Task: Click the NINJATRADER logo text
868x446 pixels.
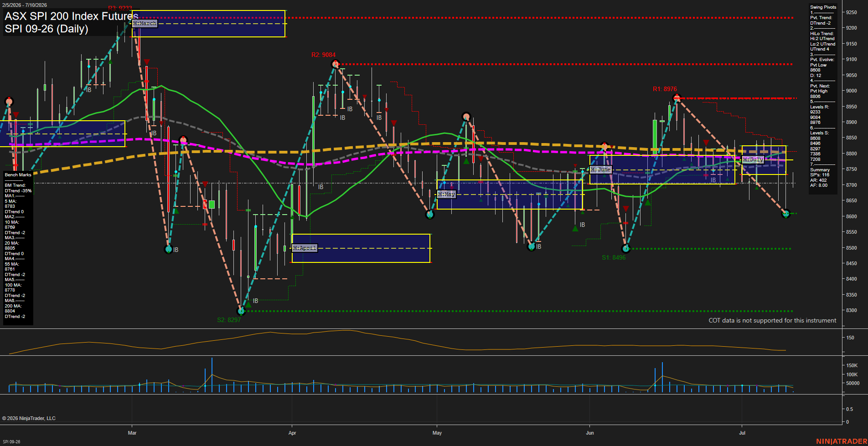Action: click(x=842, y=441)
